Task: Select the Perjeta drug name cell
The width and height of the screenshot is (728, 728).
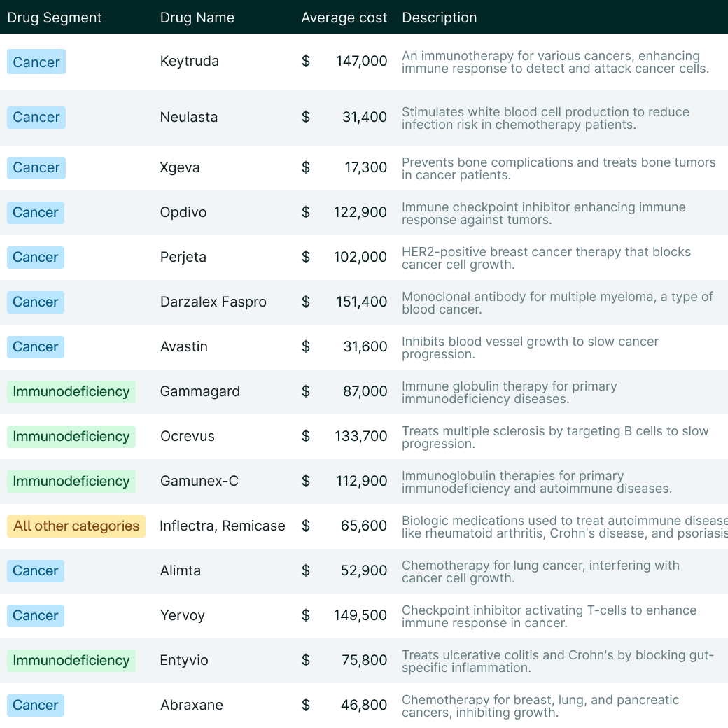Action: click(183, 257)
